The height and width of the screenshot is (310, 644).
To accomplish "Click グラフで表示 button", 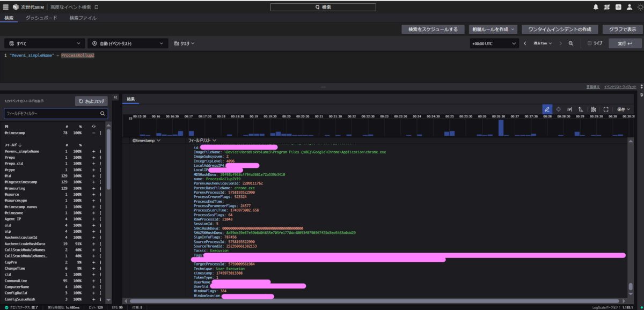I will 622,29.
